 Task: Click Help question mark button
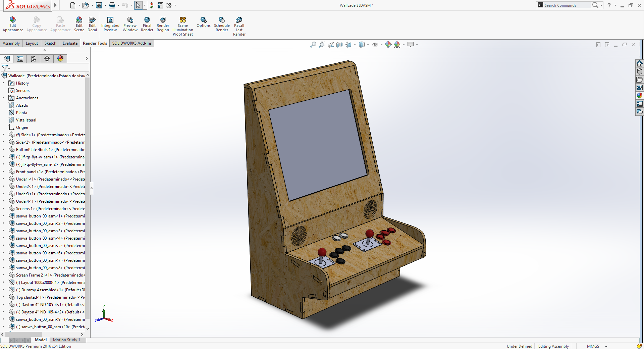pos(609,5)
